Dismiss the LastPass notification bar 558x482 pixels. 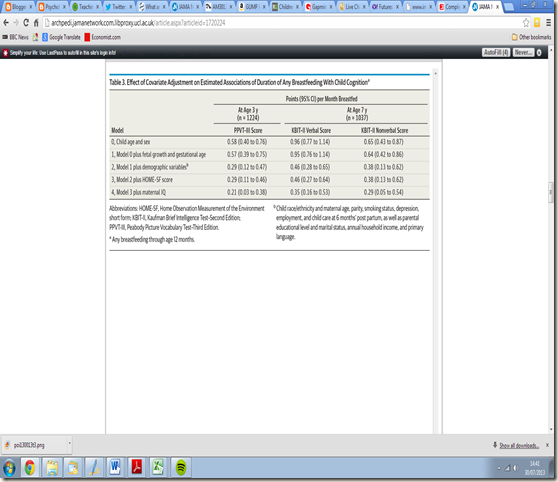[539, 53]
